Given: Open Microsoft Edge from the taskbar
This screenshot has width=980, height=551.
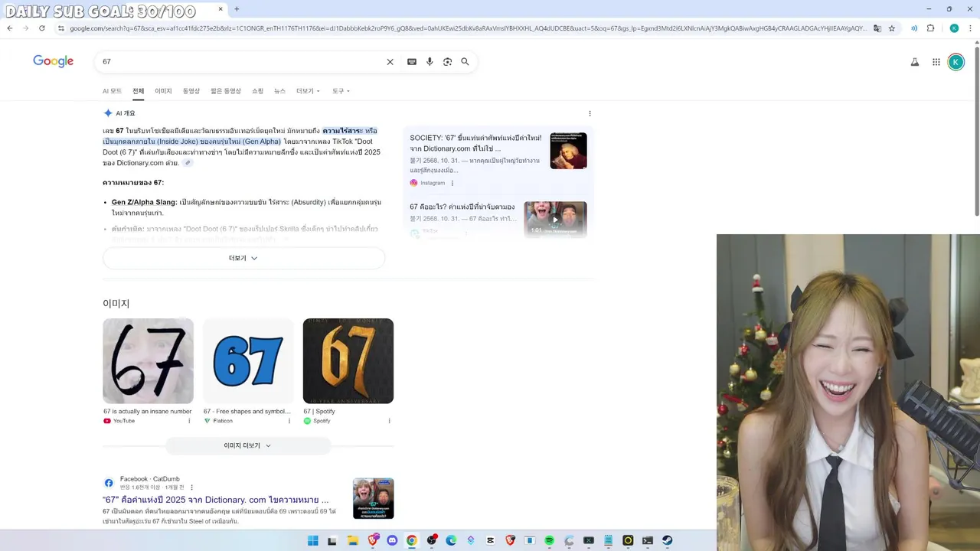Looking at the screenshot, I should 451,540.
